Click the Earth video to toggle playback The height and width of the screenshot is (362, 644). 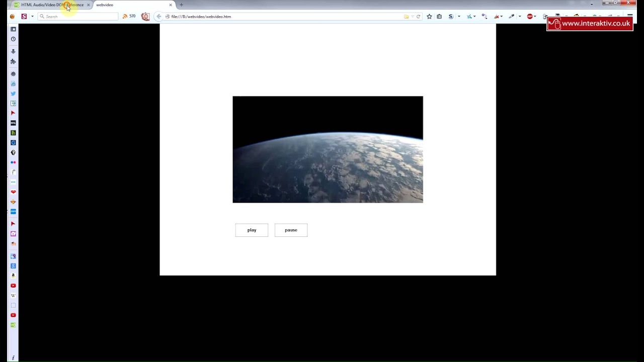coord(328,149)
